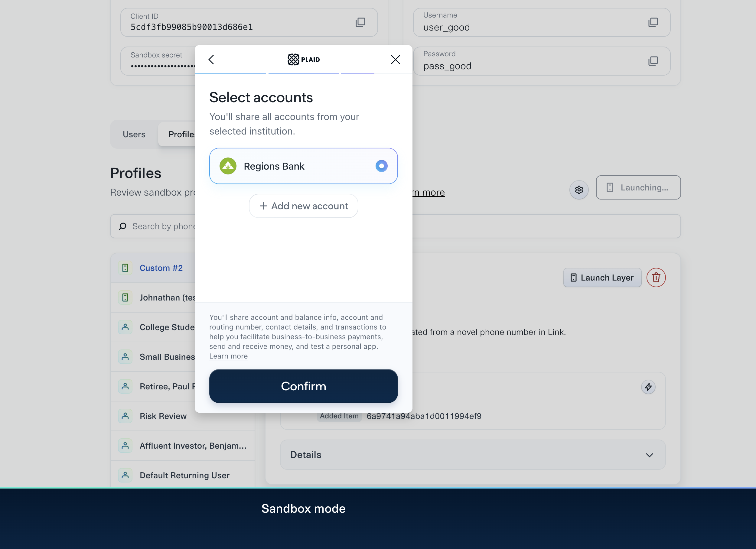Select the Retiree, Paul profile
Image resolution: width=756 pixels, height=549 pixels.
pyautogui.click(x=153, y=386)
